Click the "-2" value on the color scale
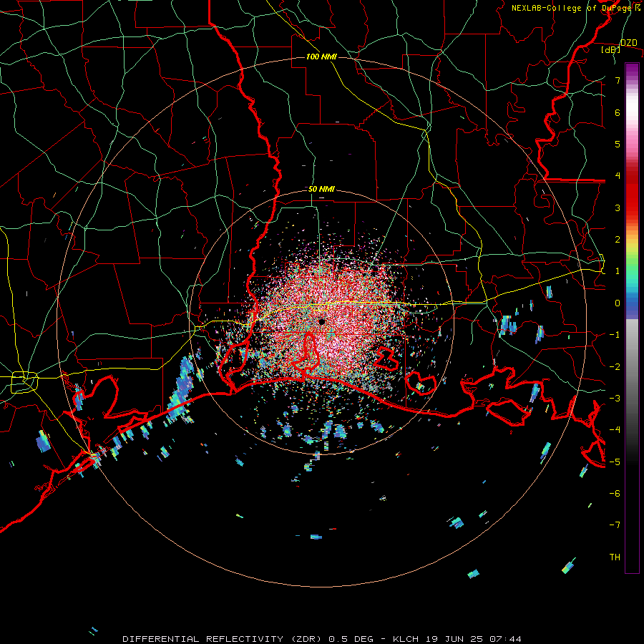 coord(615,367)
